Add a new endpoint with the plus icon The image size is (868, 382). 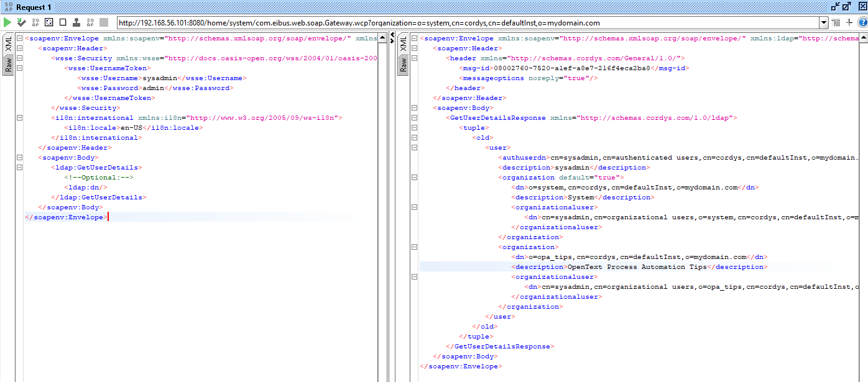pos(849,22)
